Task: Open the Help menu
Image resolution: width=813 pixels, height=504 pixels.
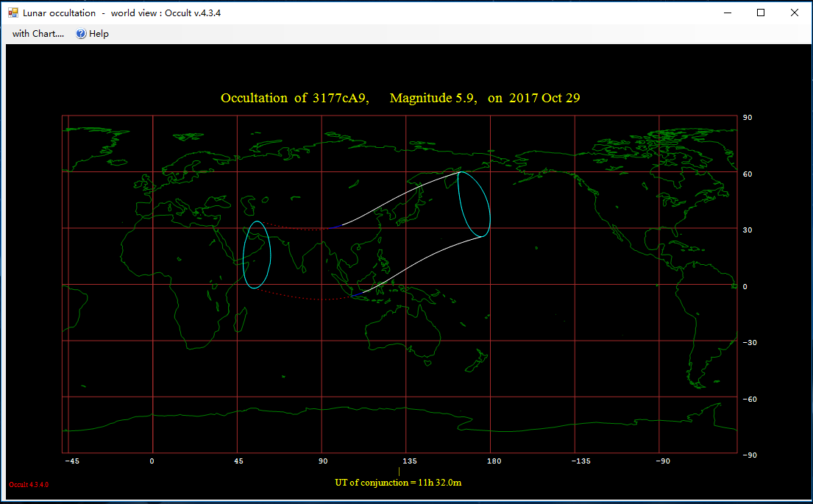Action: [x=92, y=34]
